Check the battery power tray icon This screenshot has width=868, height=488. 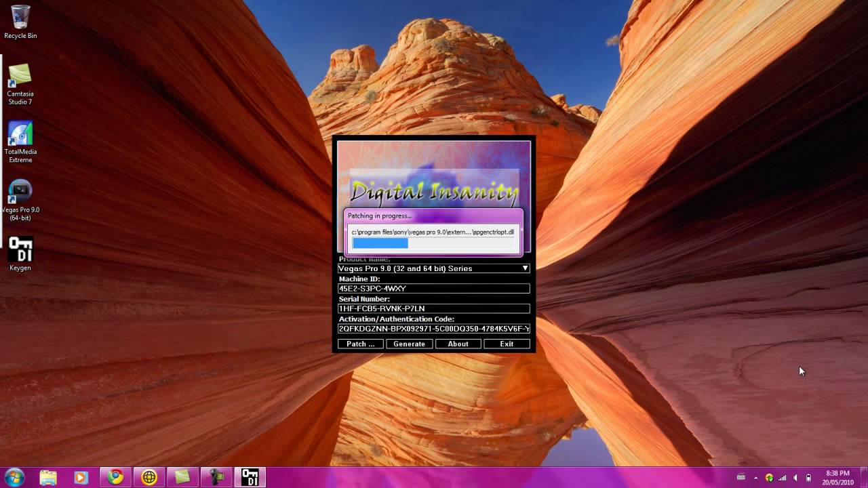[808, 478]
